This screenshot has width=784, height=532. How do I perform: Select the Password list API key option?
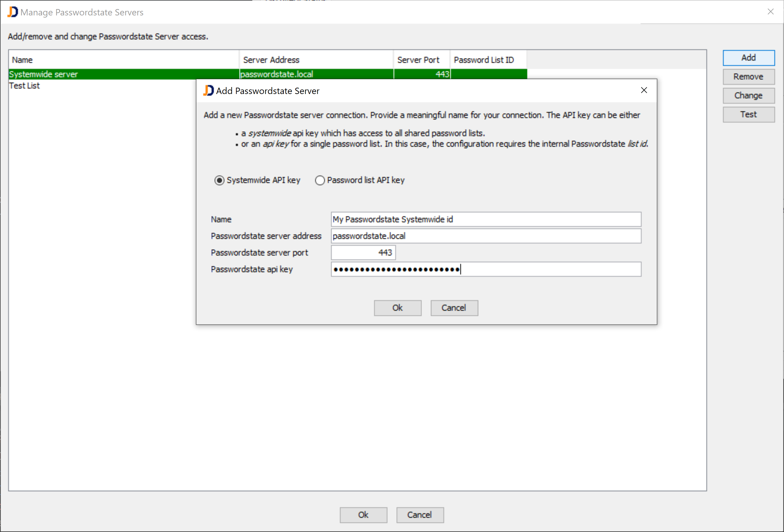320,180
